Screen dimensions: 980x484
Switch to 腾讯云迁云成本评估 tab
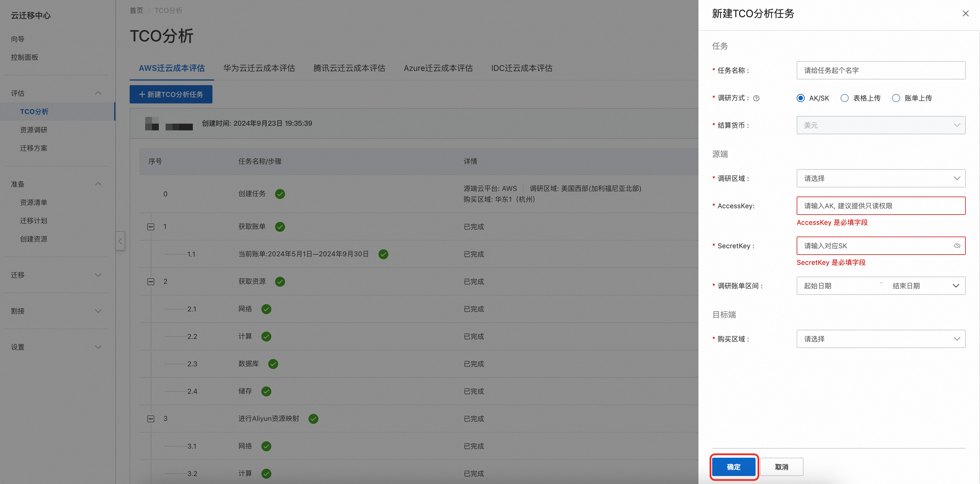coord(349,68)
